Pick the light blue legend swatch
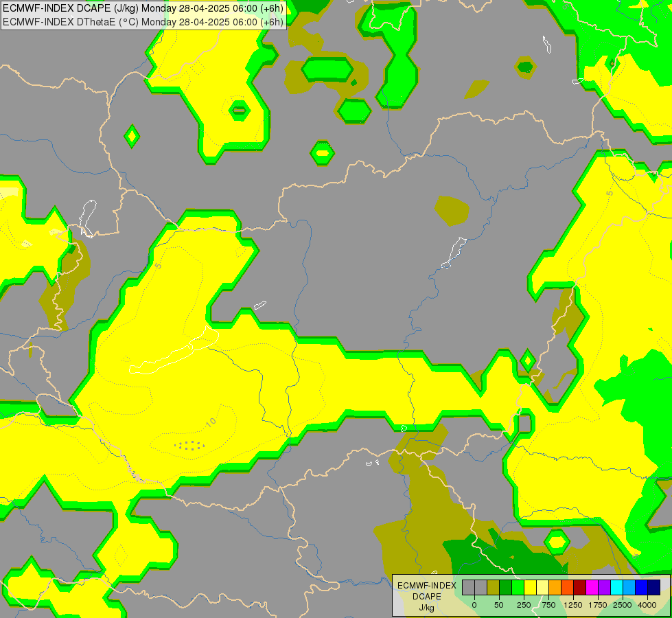This screenshot has height=618, width=672. (x=629, y=587)
